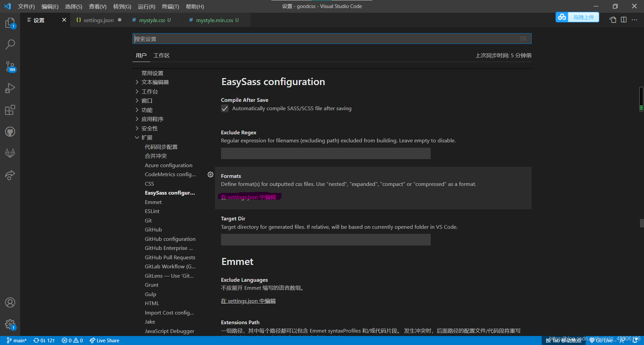Open the 终端(T) menu
Image resolution: width=644 pixels, height=345 pixels.
(x=170, y=6)
